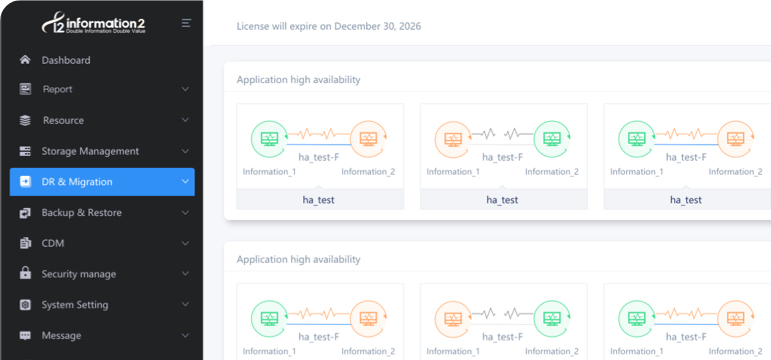Click the DR & Migration arrow icon
Image resolution: width=771 pixels, height=360 pixels.
pyautogui.click(x=25, y=181)
